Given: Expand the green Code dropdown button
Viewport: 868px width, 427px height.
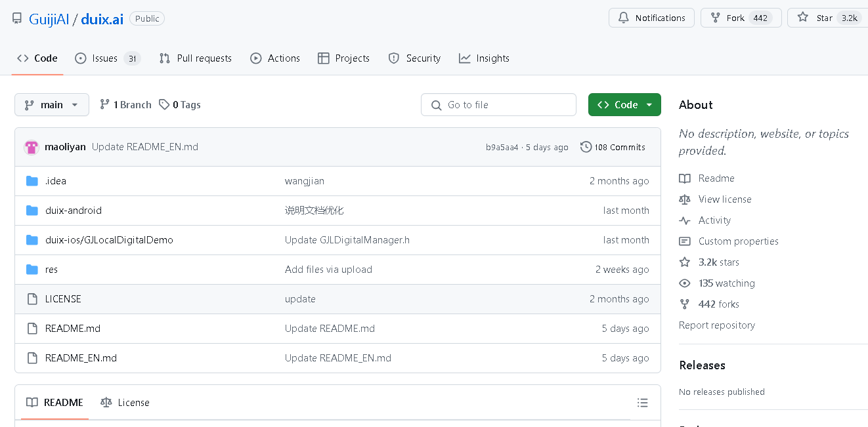Looking at the screenshot, I should (x=624, y=105).
